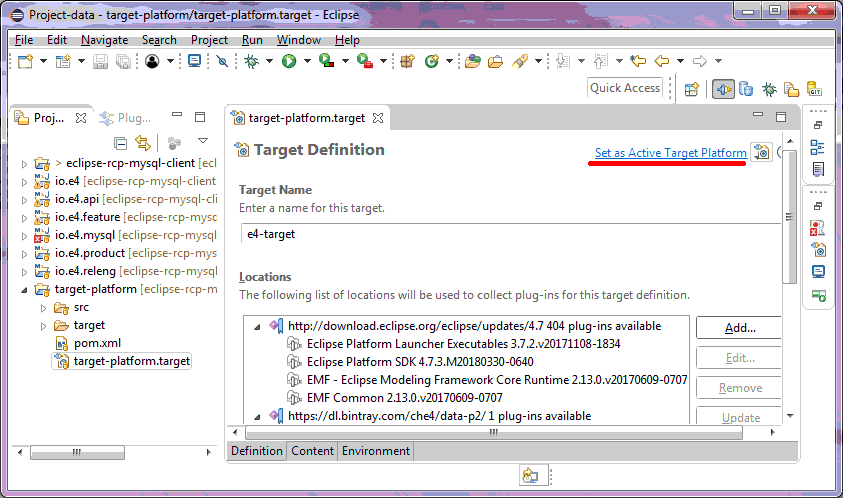Screen dimensions: 843x498
Task: Click Collapse All in Project Explorer
Action: click(x=120, y=143)
